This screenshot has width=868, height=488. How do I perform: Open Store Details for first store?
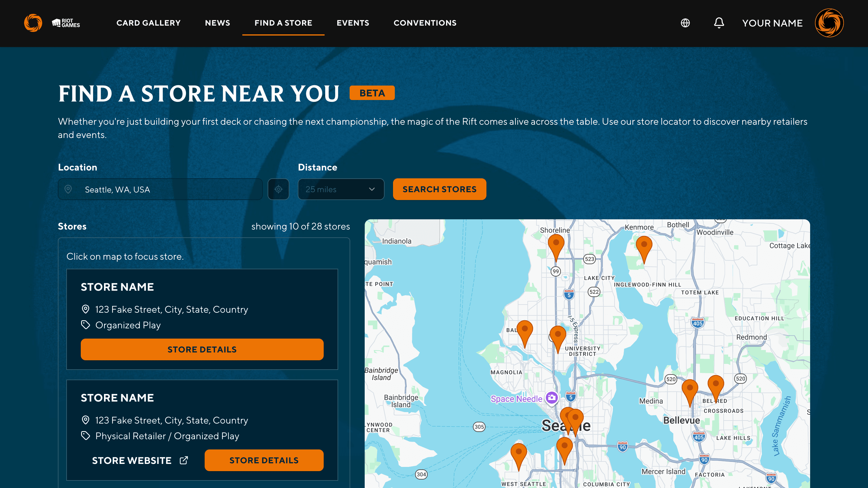pos(202,349)
